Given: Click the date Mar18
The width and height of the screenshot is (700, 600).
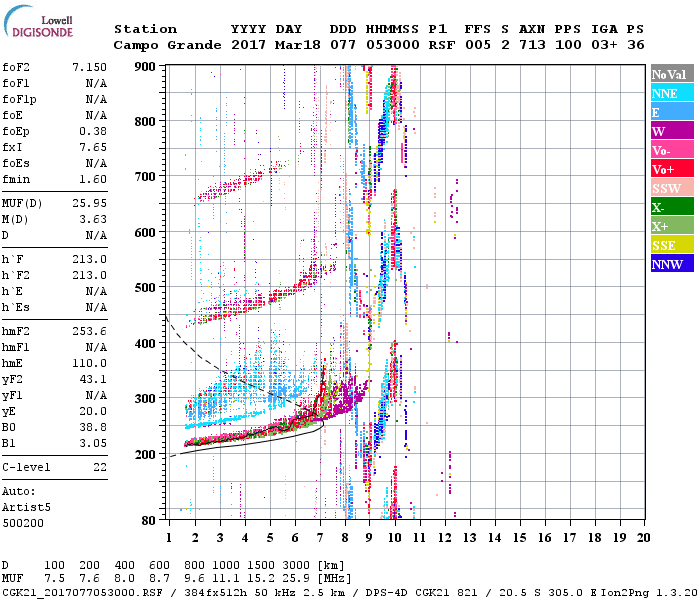Looking at the screenshot, I should pyautogui.click(x=298, y=45).
